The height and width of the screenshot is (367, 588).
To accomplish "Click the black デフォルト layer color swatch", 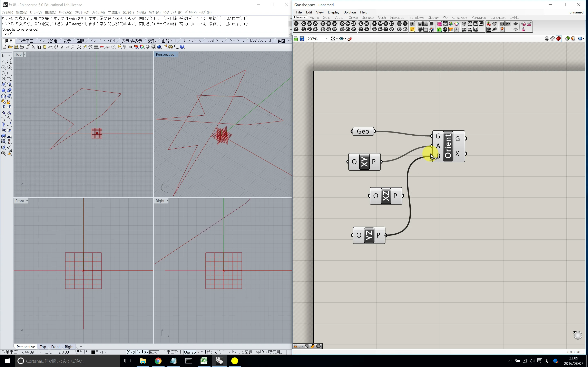I will 93,352.
